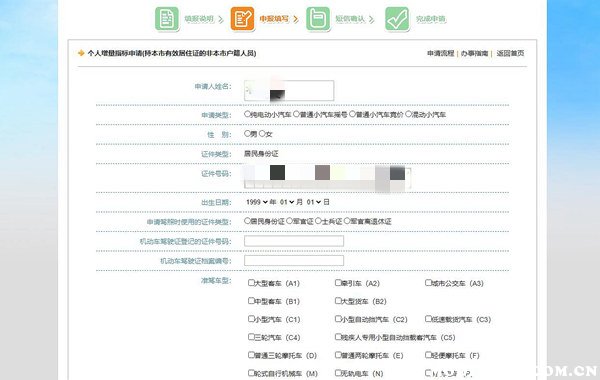Select the 普通小汽车摇号 application type
600x380 pixels.
click(x=296, y=114)
